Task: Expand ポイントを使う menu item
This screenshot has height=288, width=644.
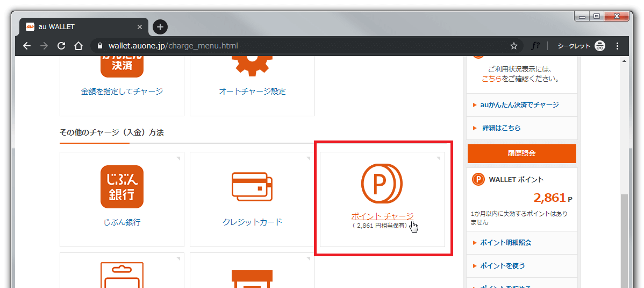Action: [502, 265]
